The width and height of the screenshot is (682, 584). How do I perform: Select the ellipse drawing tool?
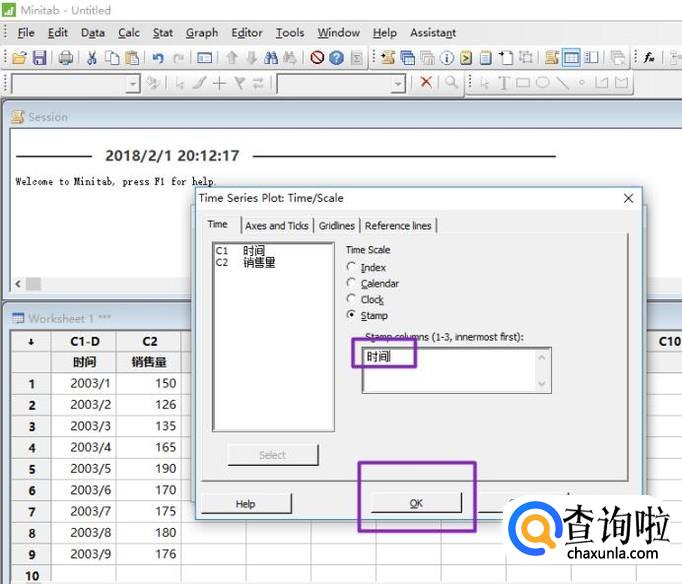point(542,82)
